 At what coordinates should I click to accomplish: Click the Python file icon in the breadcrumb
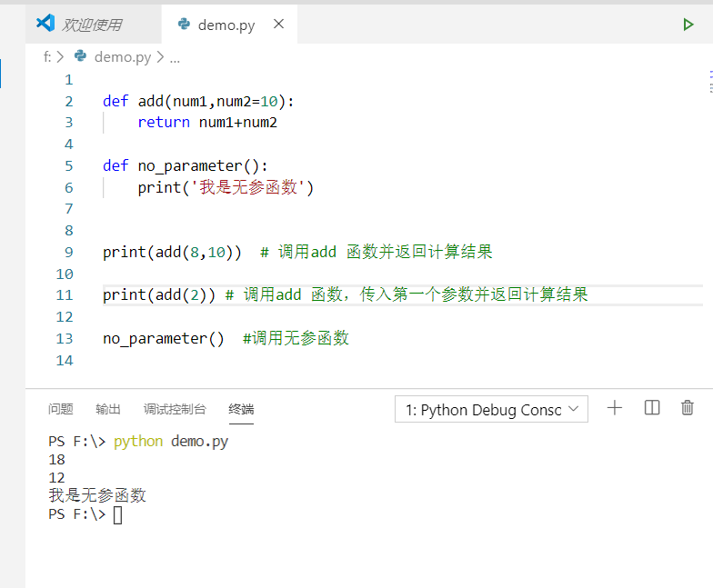pyautogui.click(x=81, y=56)
